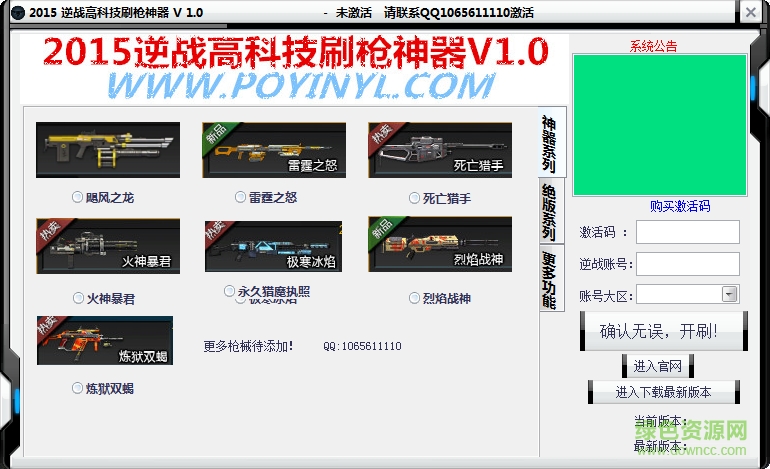Select the 雷霆之怒 radio button
The width and height of the screenshot is (770, 469).
[240, 197]
